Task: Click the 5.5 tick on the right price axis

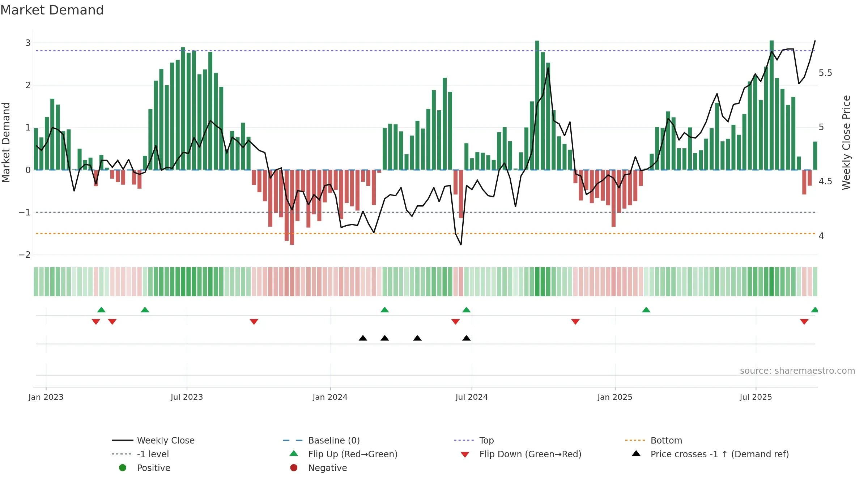Action: click(x=825, y=73)
